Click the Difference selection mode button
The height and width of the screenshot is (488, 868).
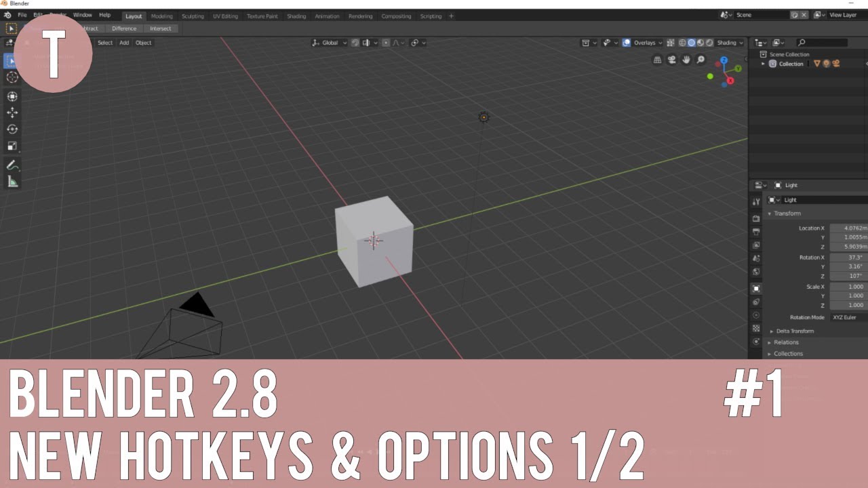tap(124, 28)
